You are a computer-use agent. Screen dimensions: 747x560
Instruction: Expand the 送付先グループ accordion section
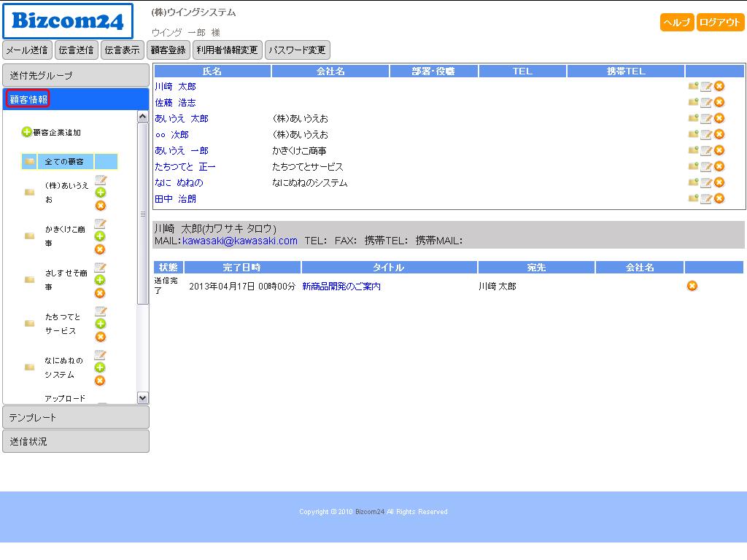(76, 76)
